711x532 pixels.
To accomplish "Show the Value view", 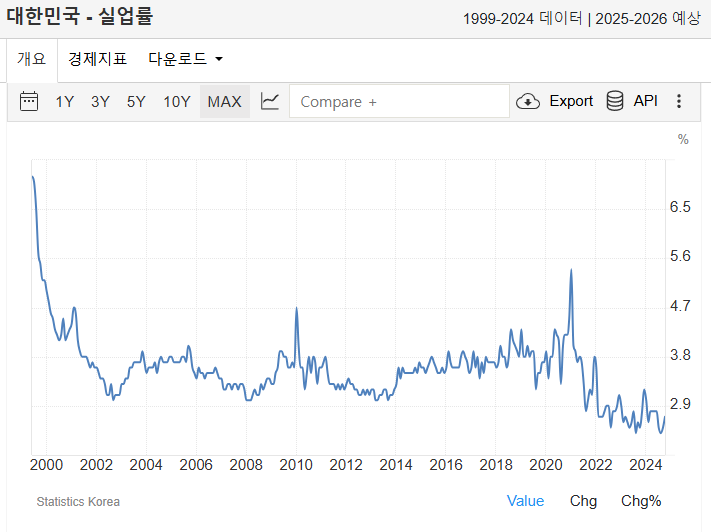I will [x=525, y=501].
